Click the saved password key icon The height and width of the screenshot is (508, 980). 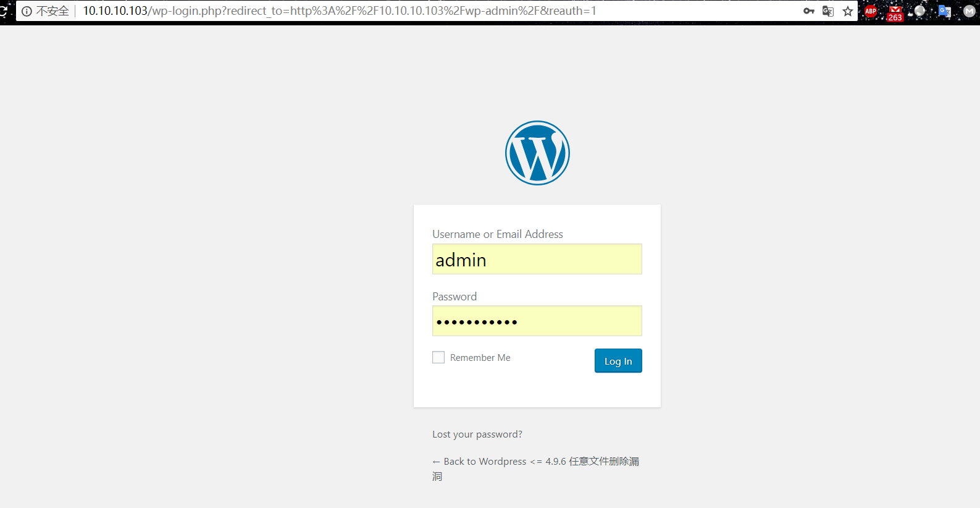coord(808,11)
